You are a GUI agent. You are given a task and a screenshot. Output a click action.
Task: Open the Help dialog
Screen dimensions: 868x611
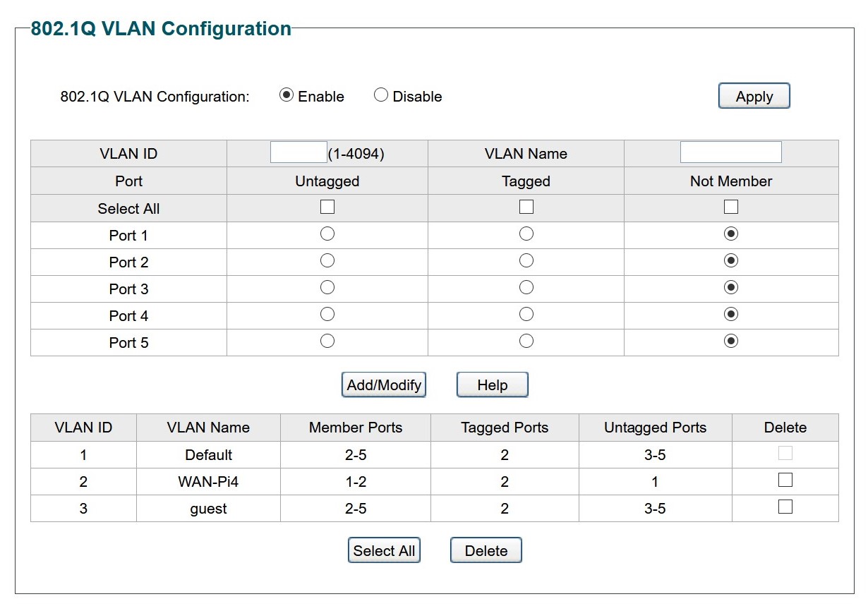(492, 385)
